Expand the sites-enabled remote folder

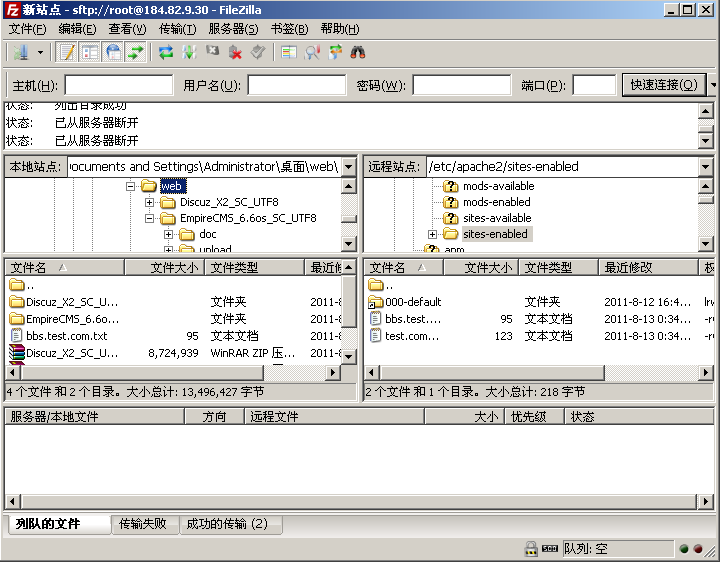[x=432, y=235]
